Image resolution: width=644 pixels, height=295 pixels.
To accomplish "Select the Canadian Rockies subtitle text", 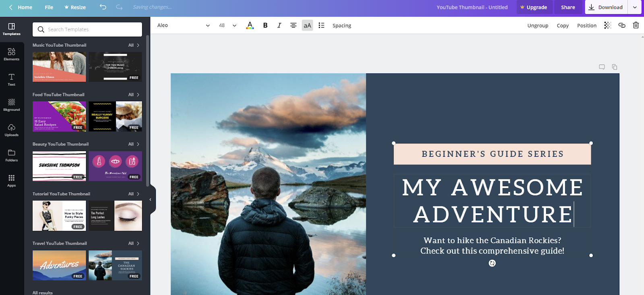I will [x=492, y=245].
